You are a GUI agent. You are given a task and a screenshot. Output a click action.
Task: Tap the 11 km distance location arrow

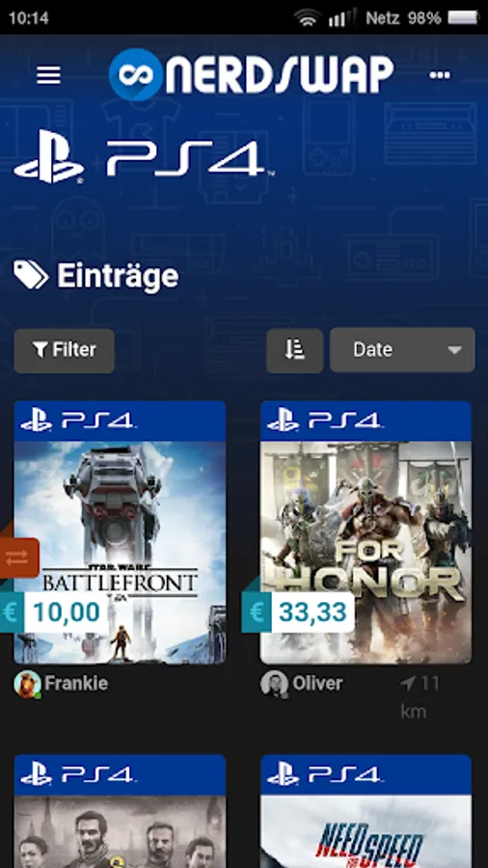pos(408,684)
